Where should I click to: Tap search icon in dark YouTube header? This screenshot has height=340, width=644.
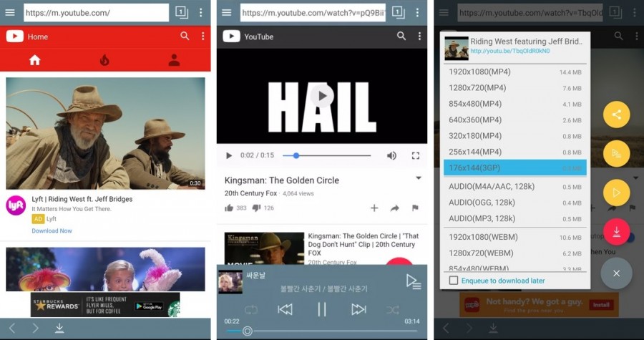[x=401, y=36]
